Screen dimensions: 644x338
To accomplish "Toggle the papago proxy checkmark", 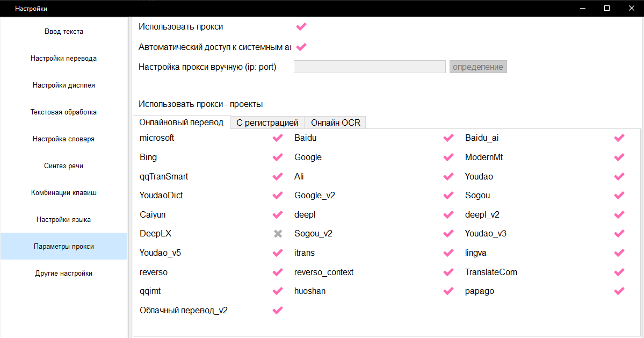I will (619, 291).
